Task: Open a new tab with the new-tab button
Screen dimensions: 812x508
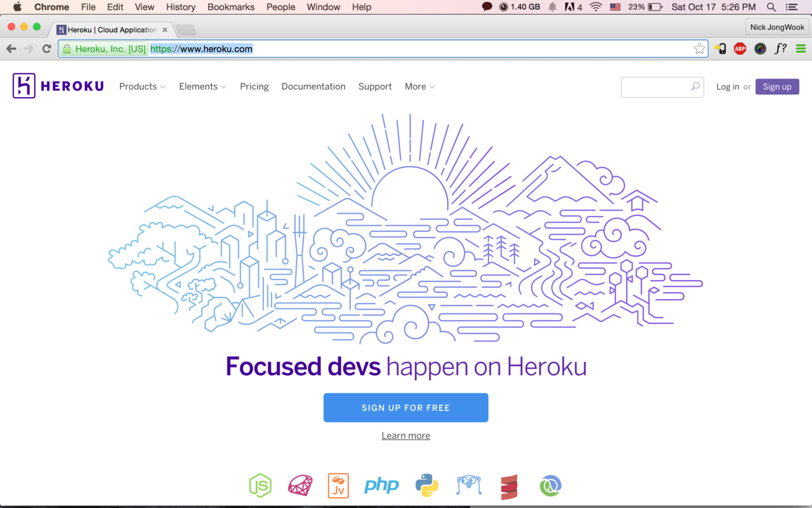Action: pyautogui.click(x=186, y=30)
